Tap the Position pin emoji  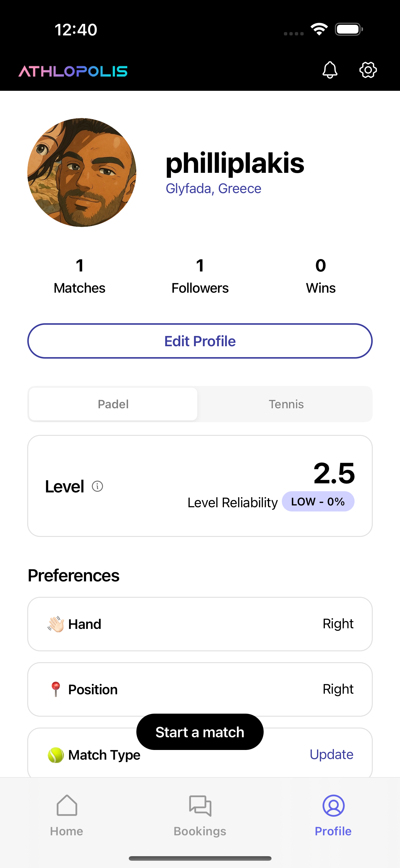pos(56,689)
